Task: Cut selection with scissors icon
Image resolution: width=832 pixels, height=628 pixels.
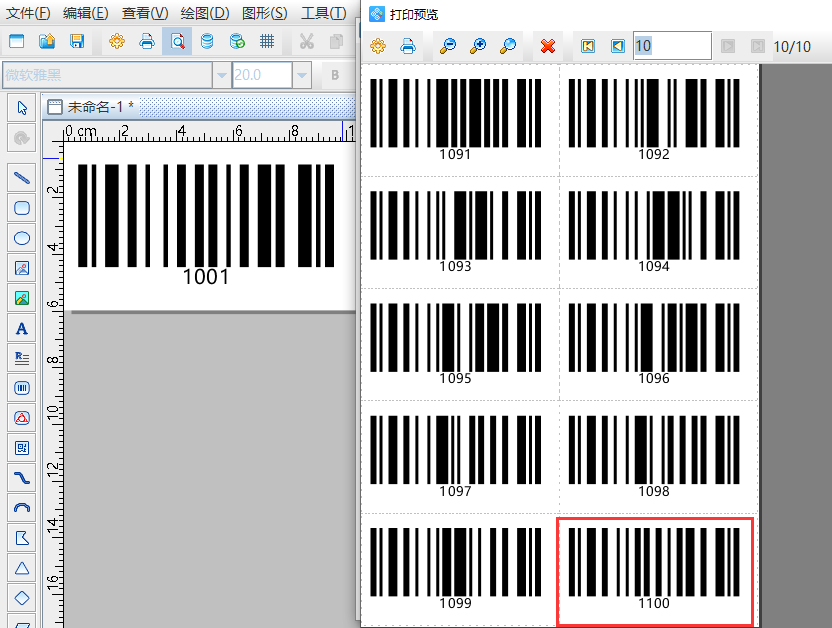Action: (x=307, y=41)
